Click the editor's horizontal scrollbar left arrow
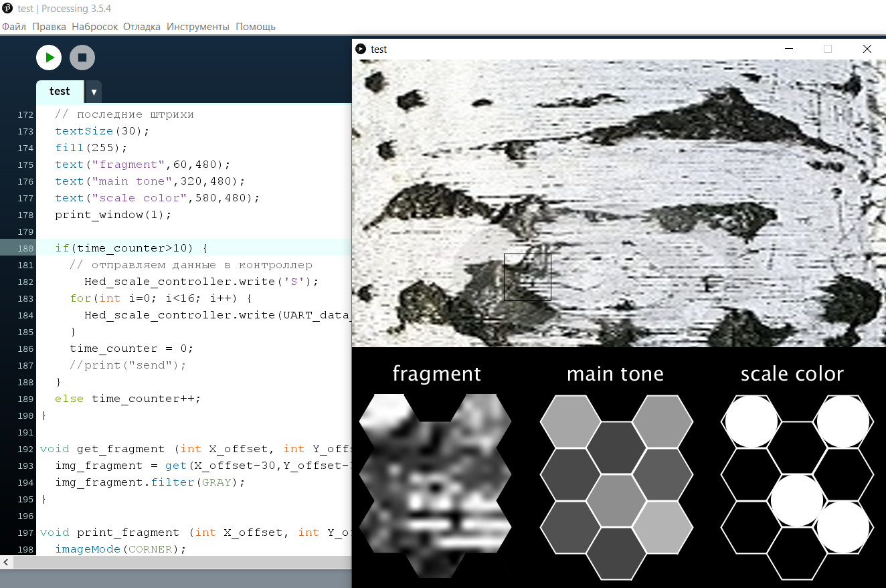 click(x=6, y=563)
